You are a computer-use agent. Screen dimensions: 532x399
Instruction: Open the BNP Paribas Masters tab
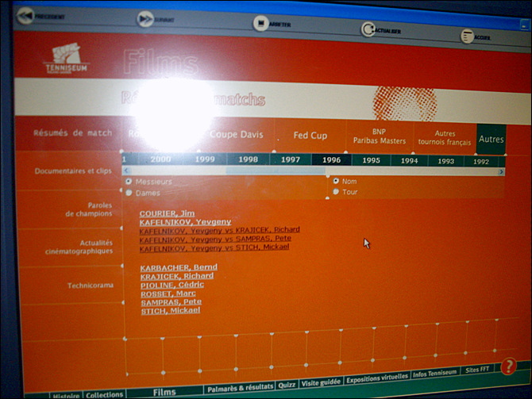click(380, 136)
